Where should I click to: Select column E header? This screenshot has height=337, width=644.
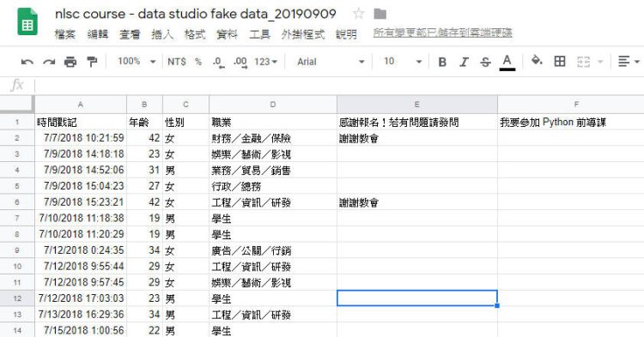click(x=417, y=105)
